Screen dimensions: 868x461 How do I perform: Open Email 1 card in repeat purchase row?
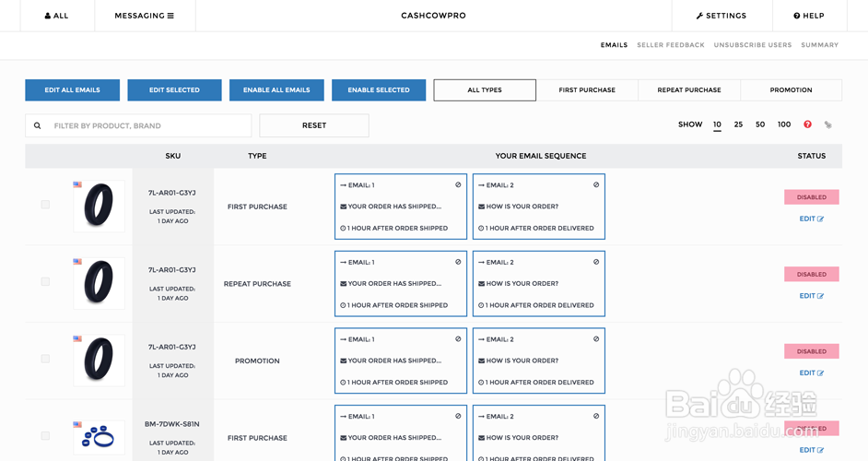pos(401,284)
